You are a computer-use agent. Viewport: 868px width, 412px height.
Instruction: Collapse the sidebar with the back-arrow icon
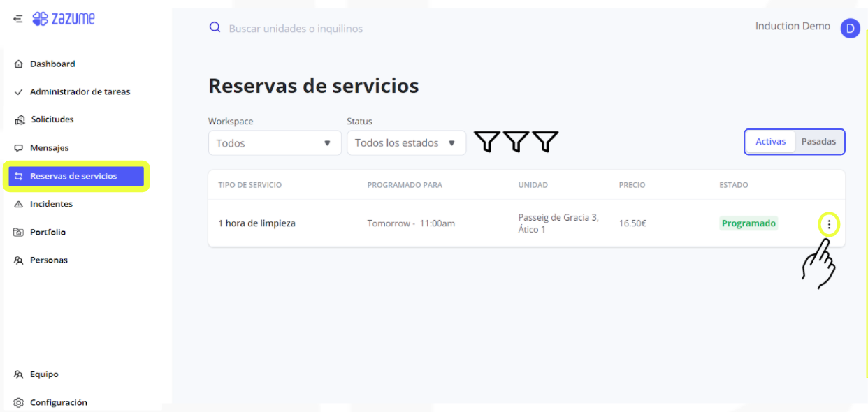click(17, 19)
